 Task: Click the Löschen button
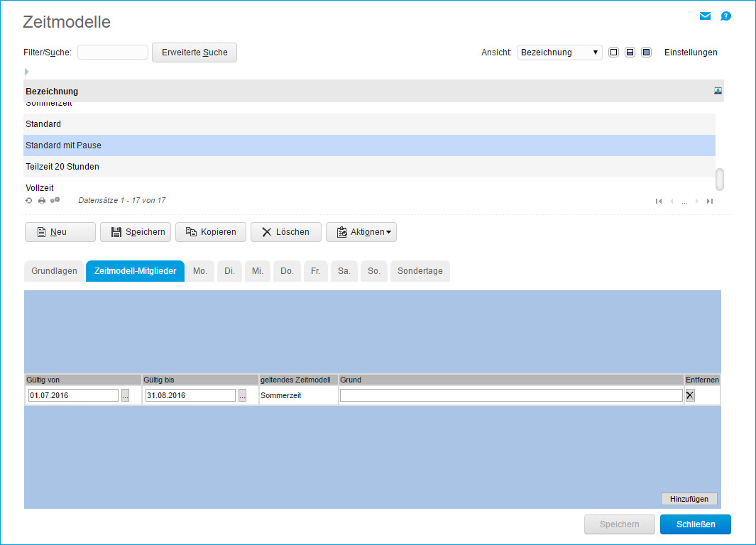[286, 232]
